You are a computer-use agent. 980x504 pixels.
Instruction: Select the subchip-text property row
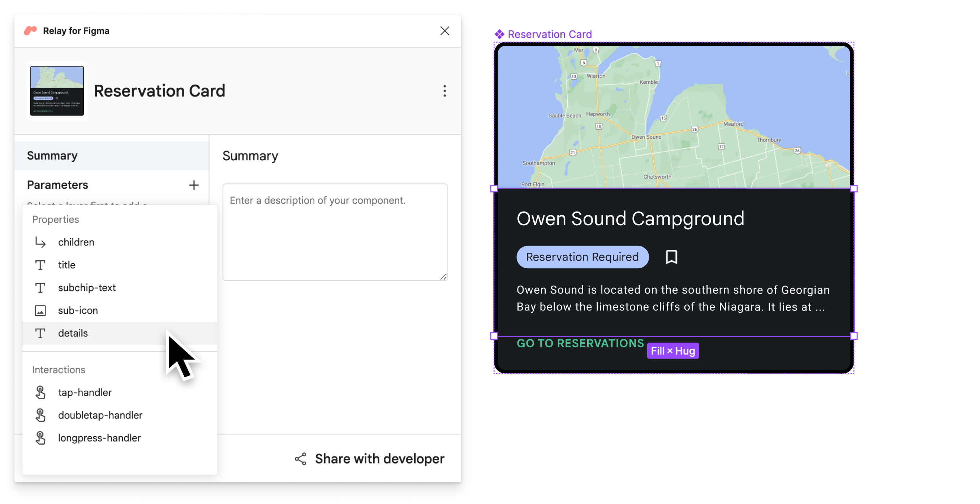click(x=120, y=287)
